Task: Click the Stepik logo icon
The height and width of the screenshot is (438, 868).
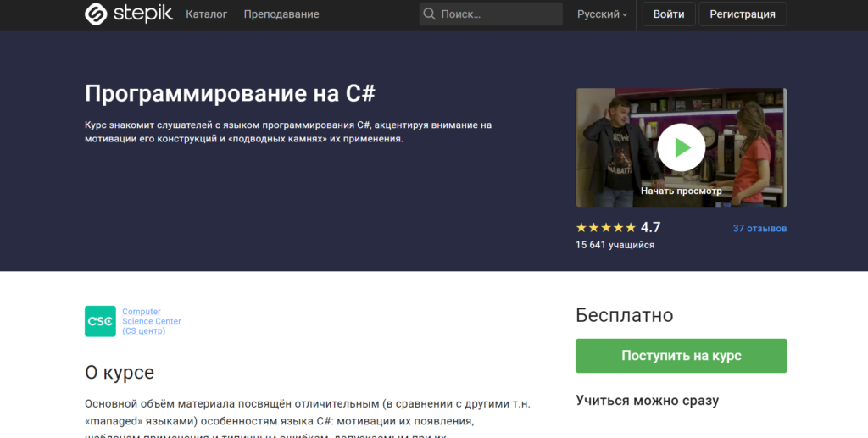Action: [96, 14]
